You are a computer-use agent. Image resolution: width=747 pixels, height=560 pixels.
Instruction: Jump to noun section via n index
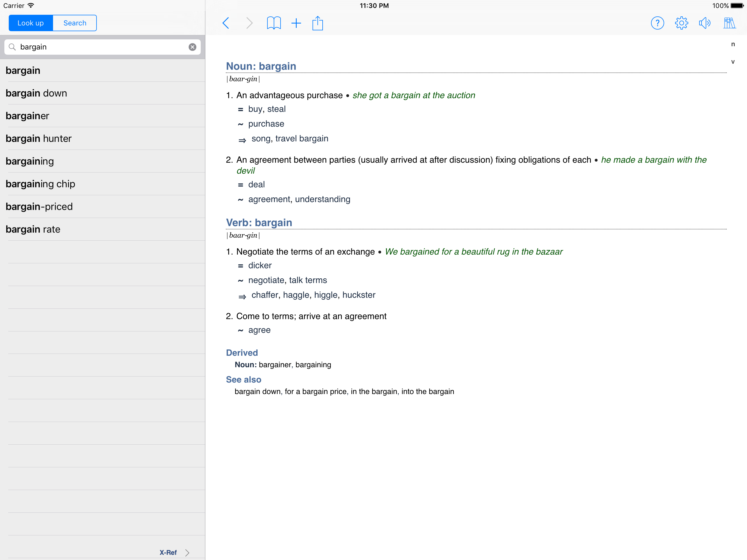click(x=733, y=44)
